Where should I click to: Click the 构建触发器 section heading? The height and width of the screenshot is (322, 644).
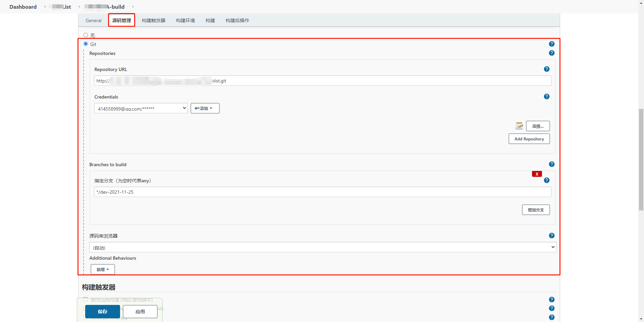pos(99,287)
